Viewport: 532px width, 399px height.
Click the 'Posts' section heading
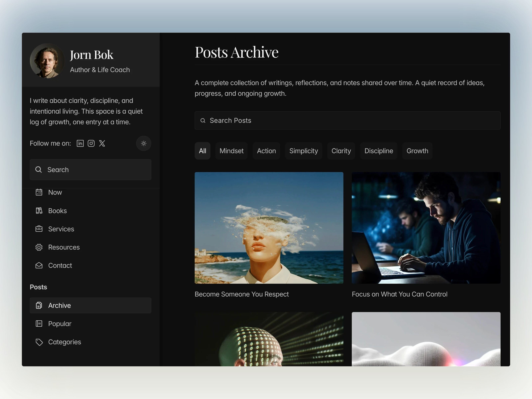[38, 287]
